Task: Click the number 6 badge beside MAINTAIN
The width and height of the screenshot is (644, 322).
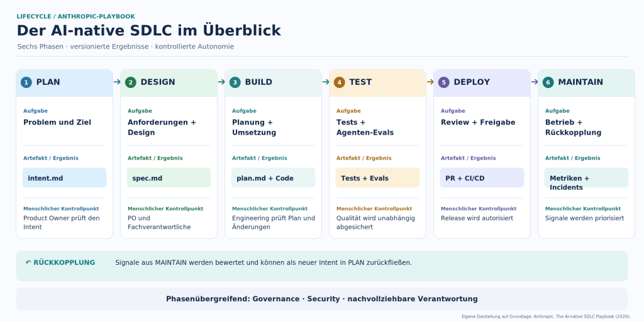Action: (548, 82)
